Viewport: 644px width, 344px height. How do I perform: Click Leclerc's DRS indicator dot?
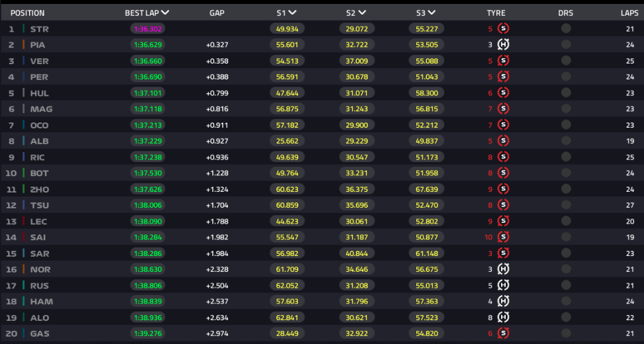coord(566,221)
